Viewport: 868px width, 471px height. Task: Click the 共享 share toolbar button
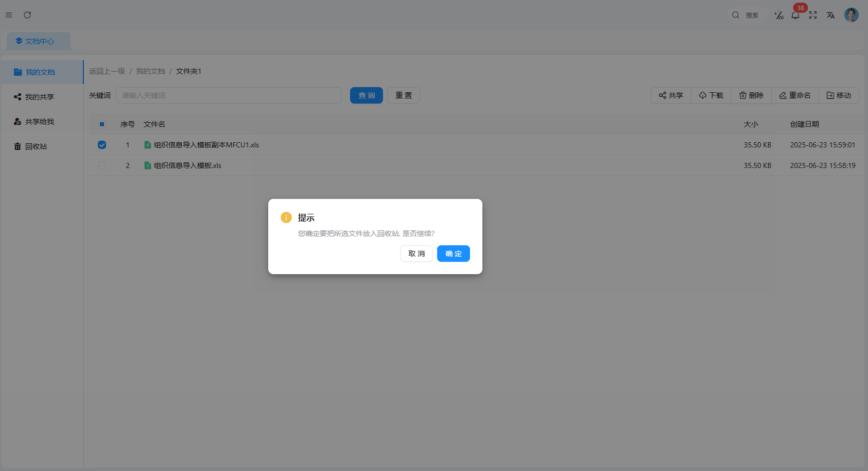[x=671, y=95]
